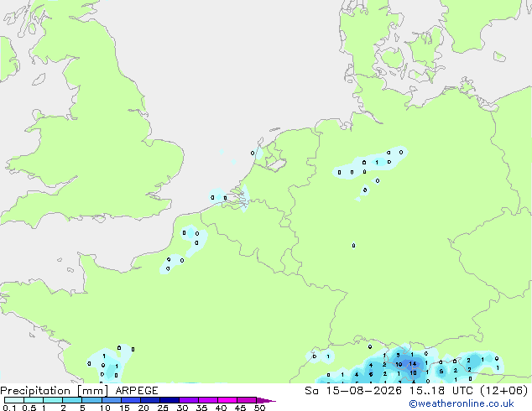Screen dimensions: 532x411
Task: Select the 20–25 mm dark blue legend swatch
Action: tap(150, 400)
